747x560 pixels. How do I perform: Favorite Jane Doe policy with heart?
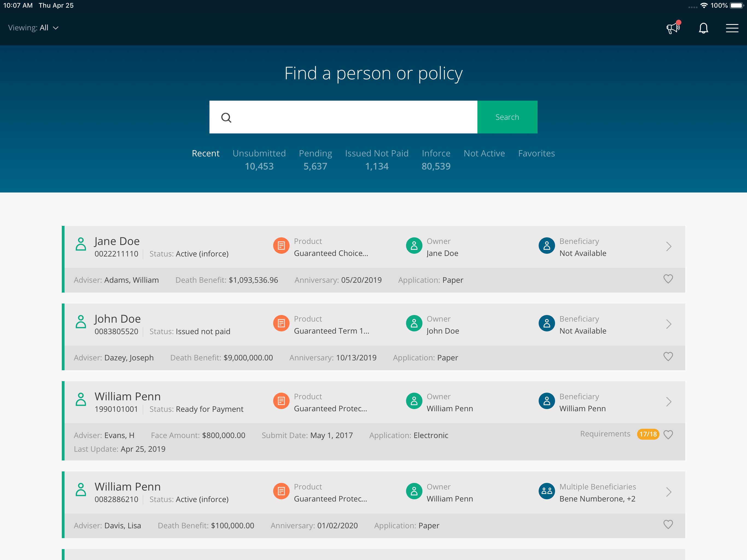[668, 279]
